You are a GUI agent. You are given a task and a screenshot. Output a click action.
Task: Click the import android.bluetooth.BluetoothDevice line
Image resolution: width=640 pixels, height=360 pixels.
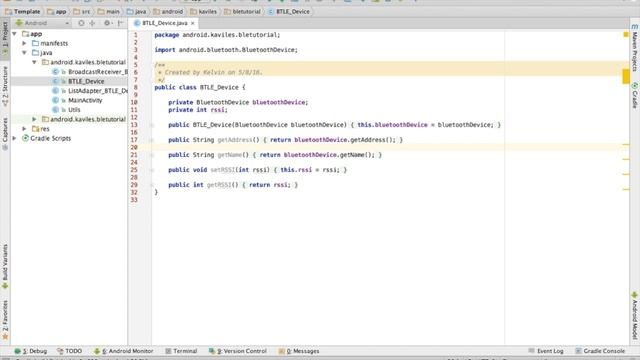[226, 50]
